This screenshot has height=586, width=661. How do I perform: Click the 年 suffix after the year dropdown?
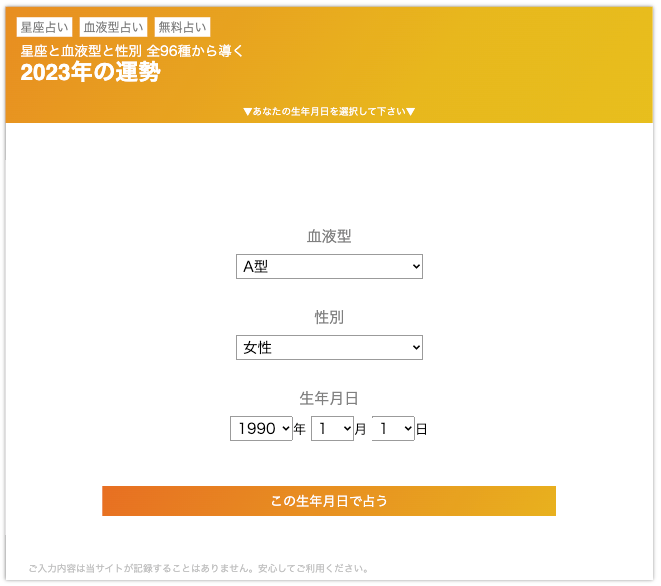(300, 429)
